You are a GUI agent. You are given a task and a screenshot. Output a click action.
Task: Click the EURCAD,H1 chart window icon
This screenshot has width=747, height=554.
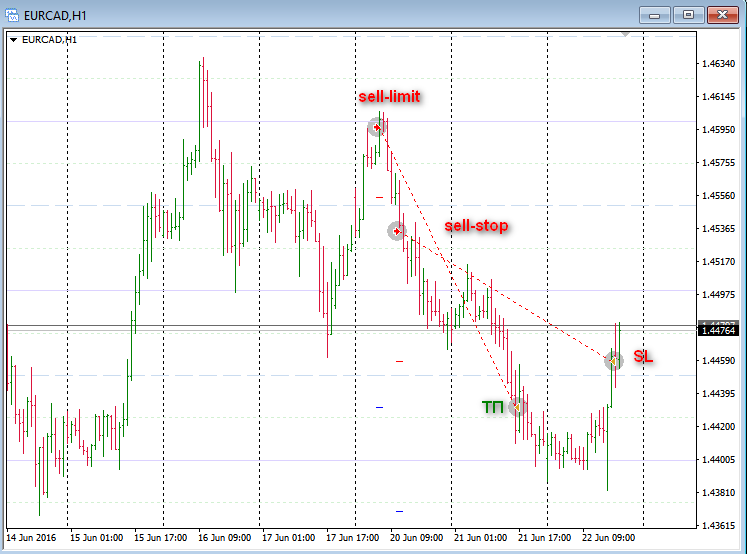coord(12,15)
